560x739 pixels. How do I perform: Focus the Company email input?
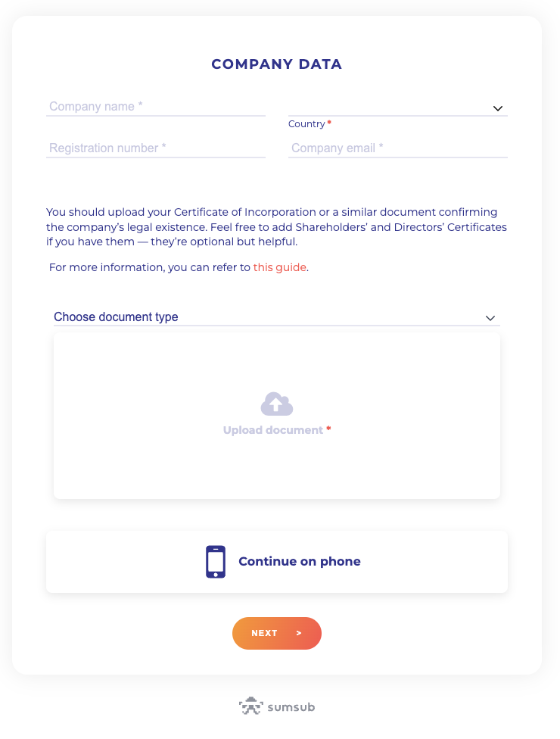(x=397, y=148)
